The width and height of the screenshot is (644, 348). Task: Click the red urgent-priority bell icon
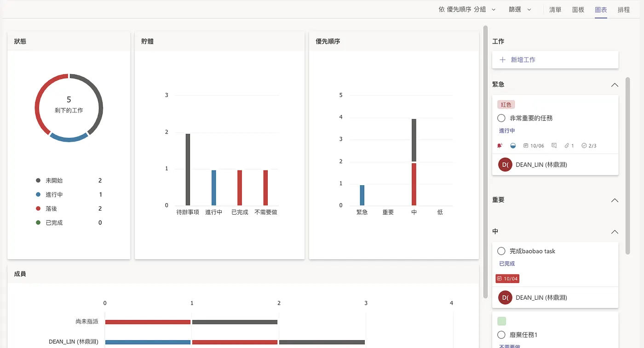[500, 146]
